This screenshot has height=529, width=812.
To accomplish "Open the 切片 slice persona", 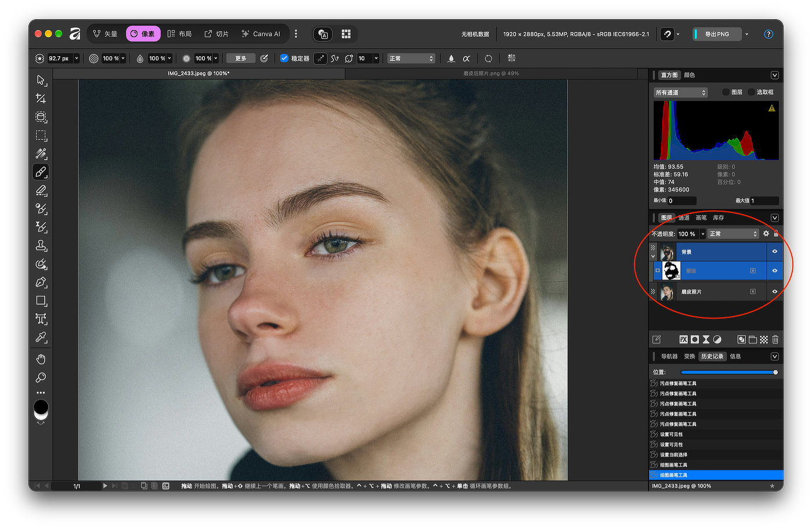I will [216, 34].
